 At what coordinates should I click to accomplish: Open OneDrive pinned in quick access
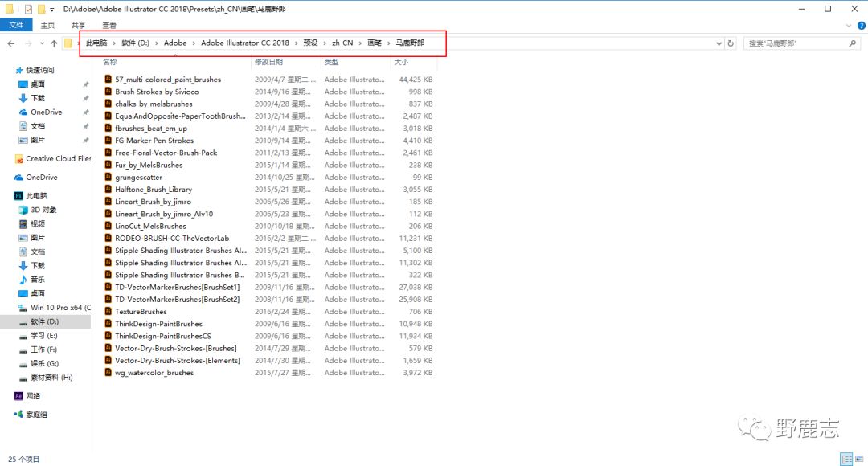[x=46, y=112]
